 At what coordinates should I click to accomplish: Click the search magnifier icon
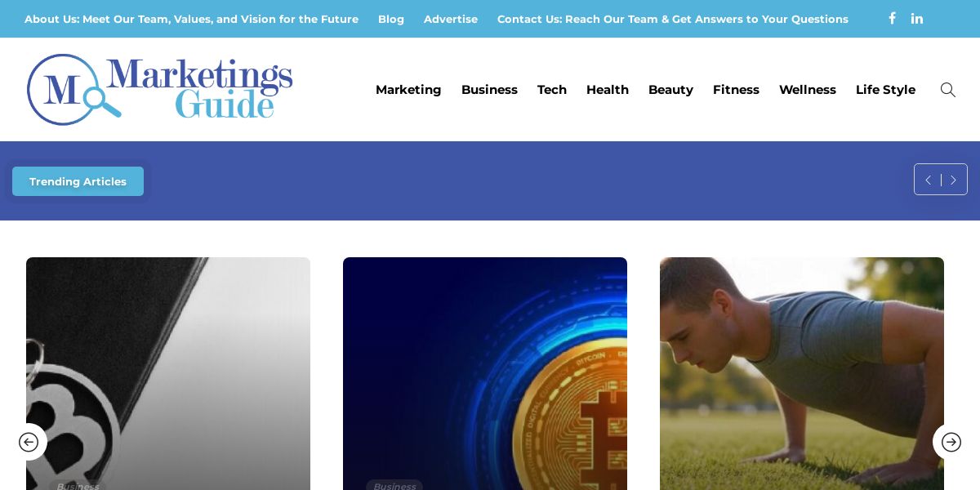947,90
